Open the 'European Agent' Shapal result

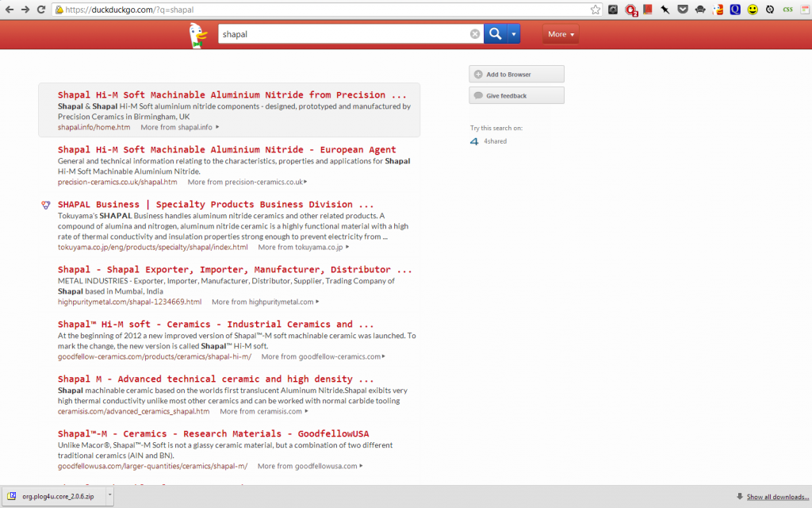coord(227,150)
